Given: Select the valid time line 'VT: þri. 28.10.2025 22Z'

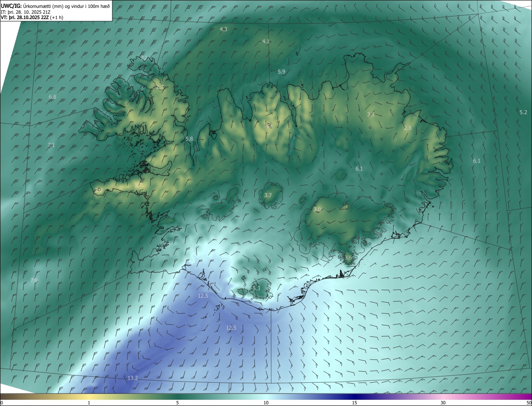Looking at the screenshot, I should point(25,17).
